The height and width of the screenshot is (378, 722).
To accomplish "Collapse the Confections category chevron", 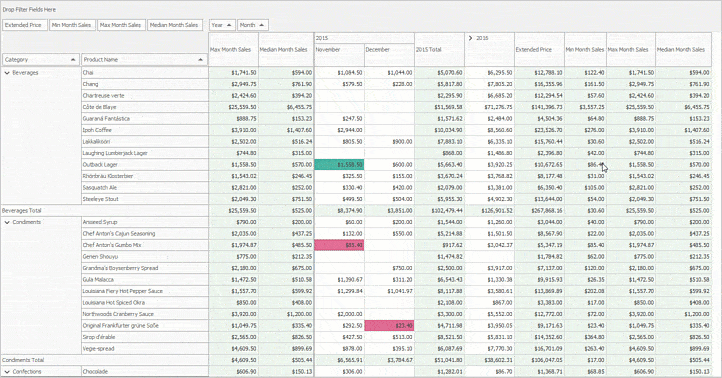I will [7, 372].
